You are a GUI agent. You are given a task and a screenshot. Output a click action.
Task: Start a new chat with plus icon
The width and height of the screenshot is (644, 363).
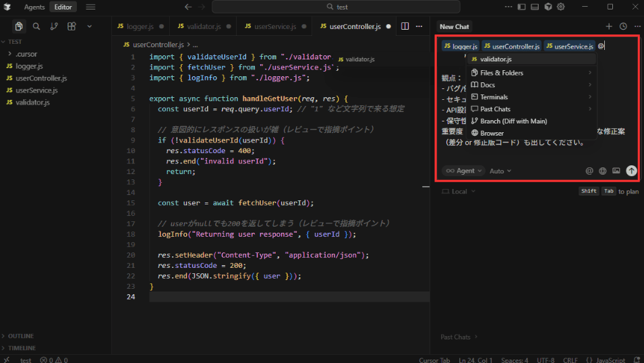pos(609,26)
